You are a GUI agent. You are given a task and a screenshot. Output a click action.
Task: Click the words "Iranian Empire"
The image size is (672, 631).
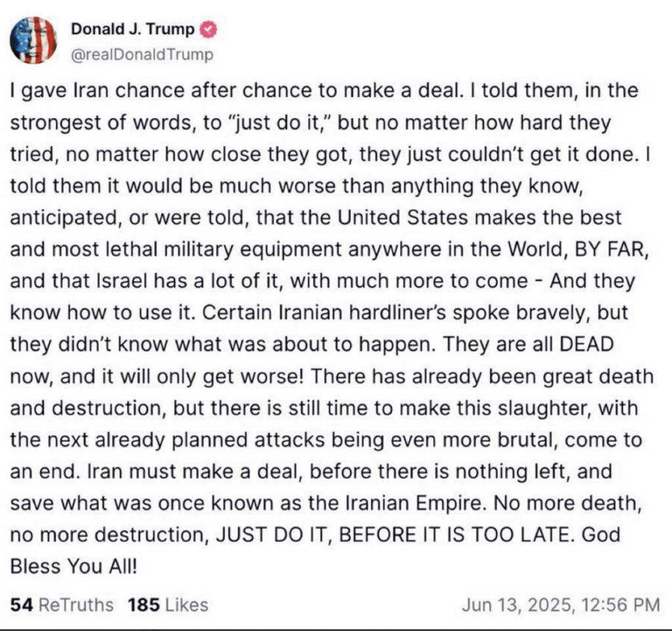[x=415, y=503]
